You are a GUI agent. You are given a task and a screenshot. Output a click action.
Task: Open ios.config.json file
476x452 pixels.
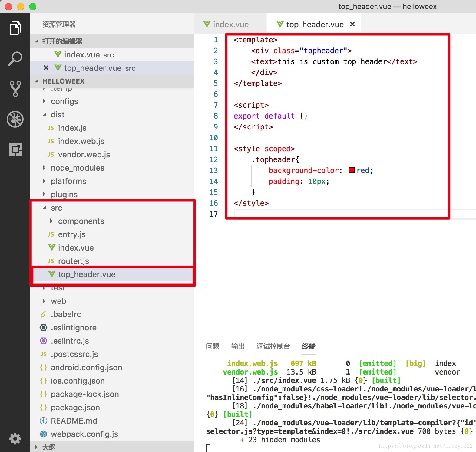click(112, 381)
